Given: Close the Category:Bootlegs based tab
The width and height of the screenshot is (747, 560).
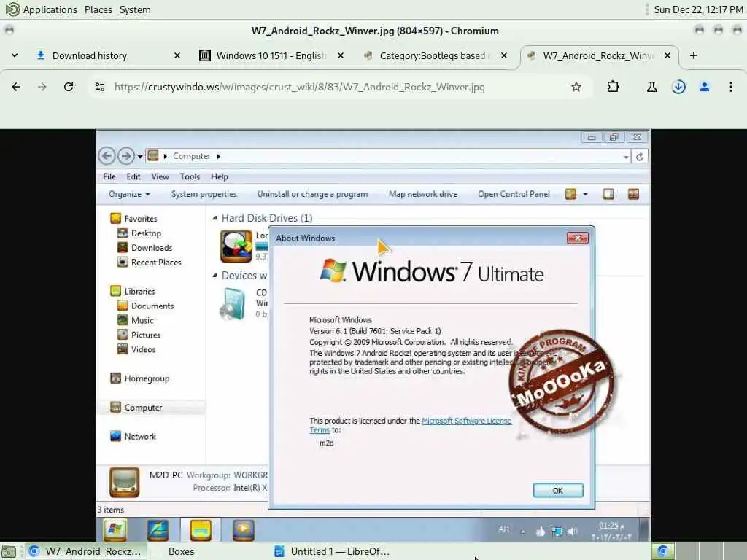Looking at the screenshot, I should pyautogui.click(x=504, y=55).
